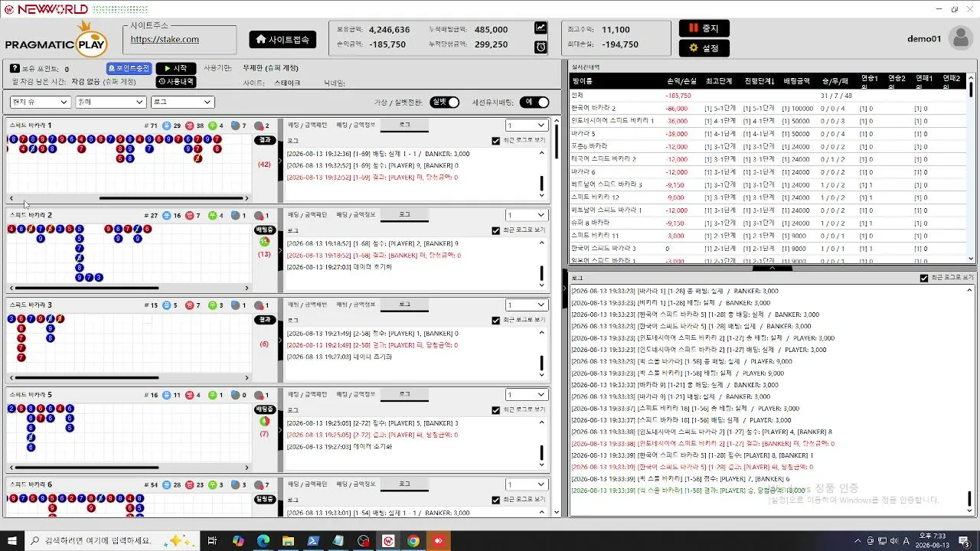Click the question mark help icon beside 보유 포인트
The height and width of the screenshot is (551, 980).
click(x=15, y=69)
